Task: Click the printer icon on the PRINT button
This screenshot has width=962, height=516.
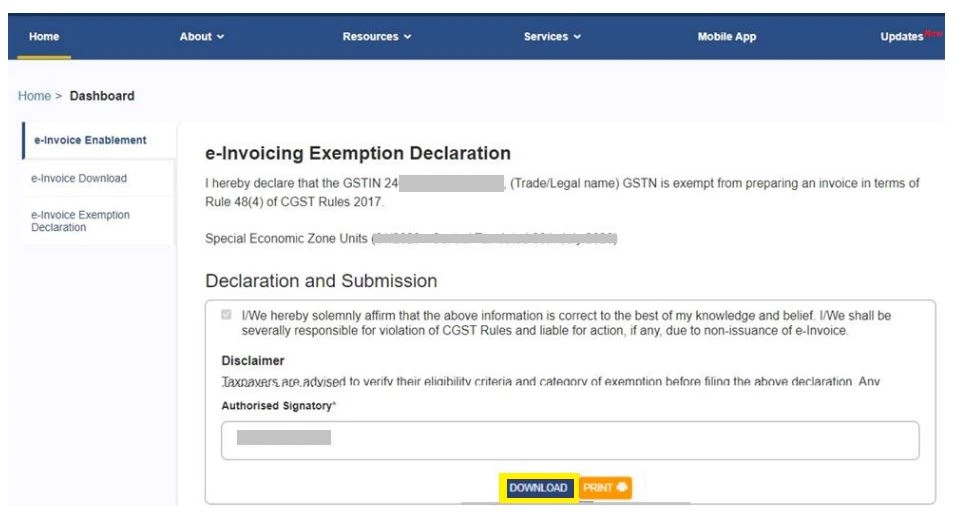Action: coord(622,488)
